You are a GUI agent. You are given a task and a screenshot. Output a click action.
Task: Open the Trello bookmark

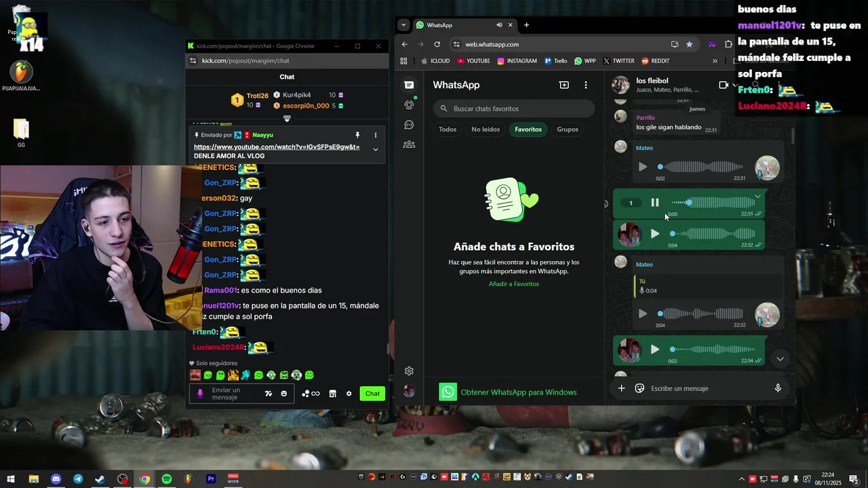[x=555, y=61]
